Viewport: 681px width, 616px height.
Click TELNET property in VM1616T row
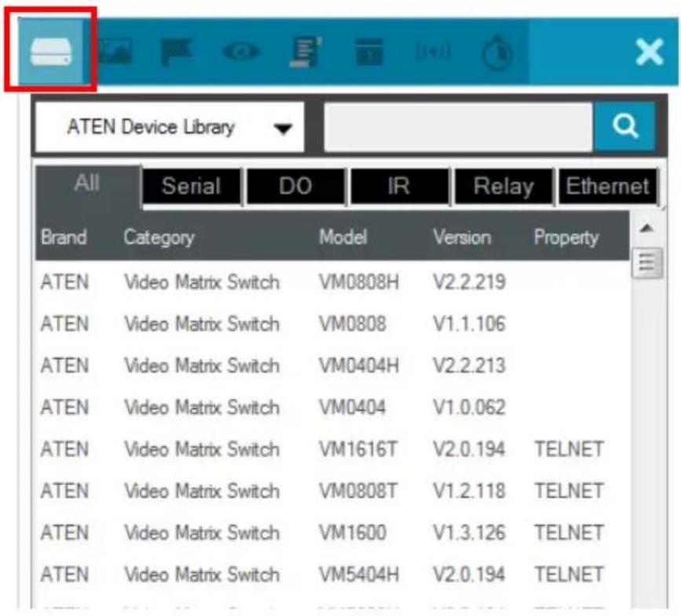click(569, 449)
